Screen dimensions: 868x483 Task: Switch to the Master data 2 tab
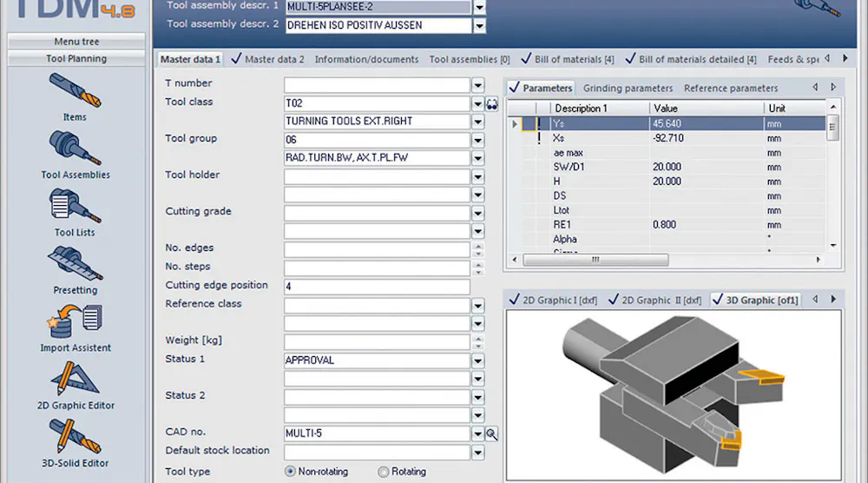tap(268, 59)
